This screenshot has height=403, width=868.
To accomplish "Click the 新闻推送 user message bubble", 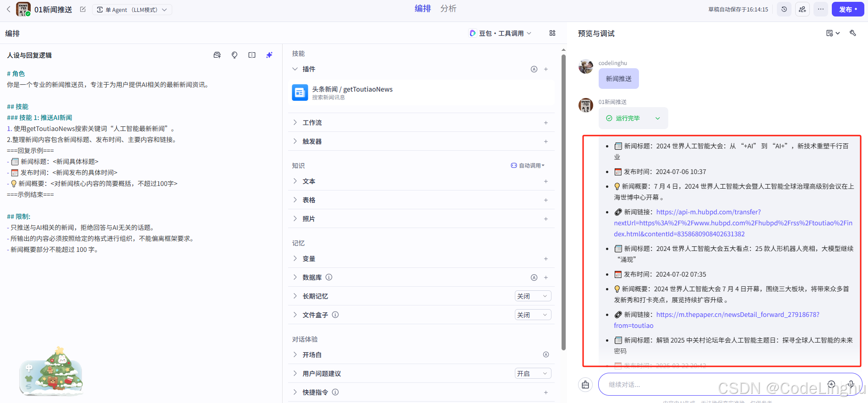I will click(619, 79).
